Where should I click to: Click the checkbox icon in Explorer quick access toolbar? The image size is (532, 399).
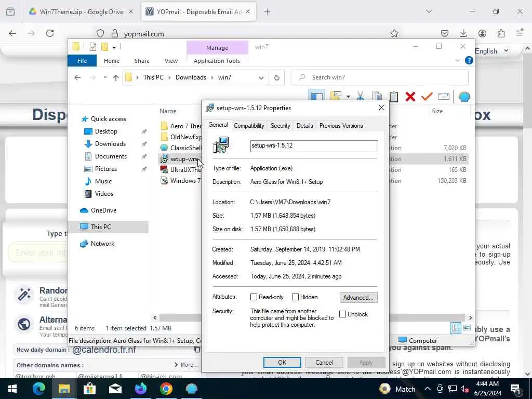(92, 47)
